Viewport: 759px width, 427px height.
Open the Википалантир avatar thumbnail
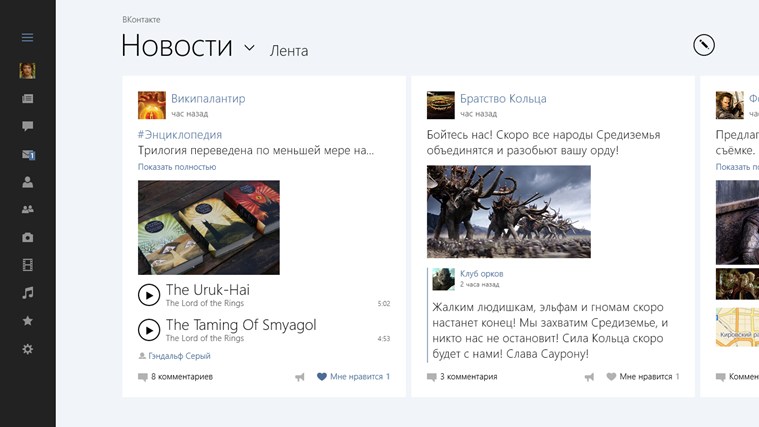coord(152,105)
